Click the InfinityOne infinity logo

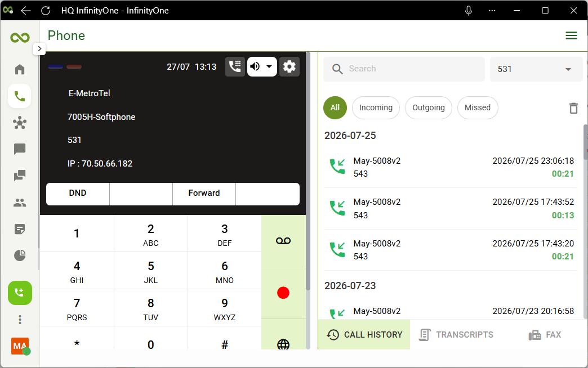click(x=20, y=38)
